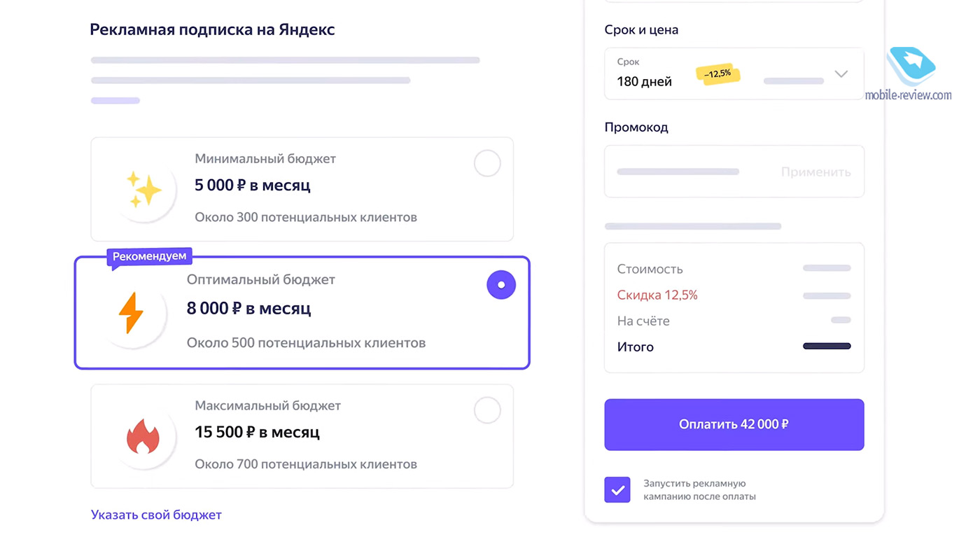Open the Указать свой бюджет link

156,515
